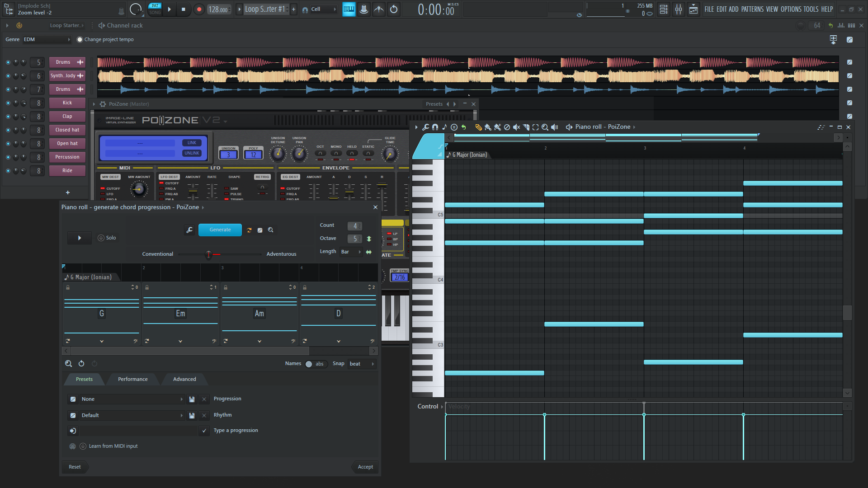This screenshot has height=488, width=868.
Task: Click the PoiZone MW Amount knob
Action: tap(139, 189)
